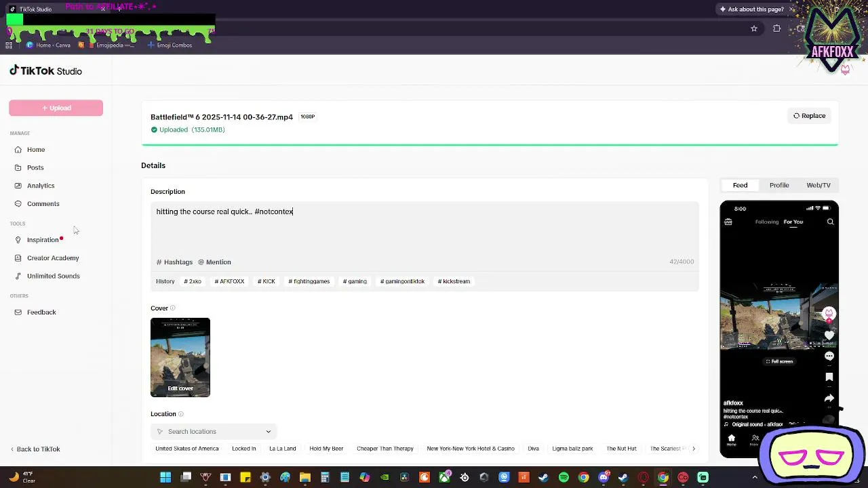Click the comment bubble icon in the preview

pyautogui.click(x=829, y=356)
